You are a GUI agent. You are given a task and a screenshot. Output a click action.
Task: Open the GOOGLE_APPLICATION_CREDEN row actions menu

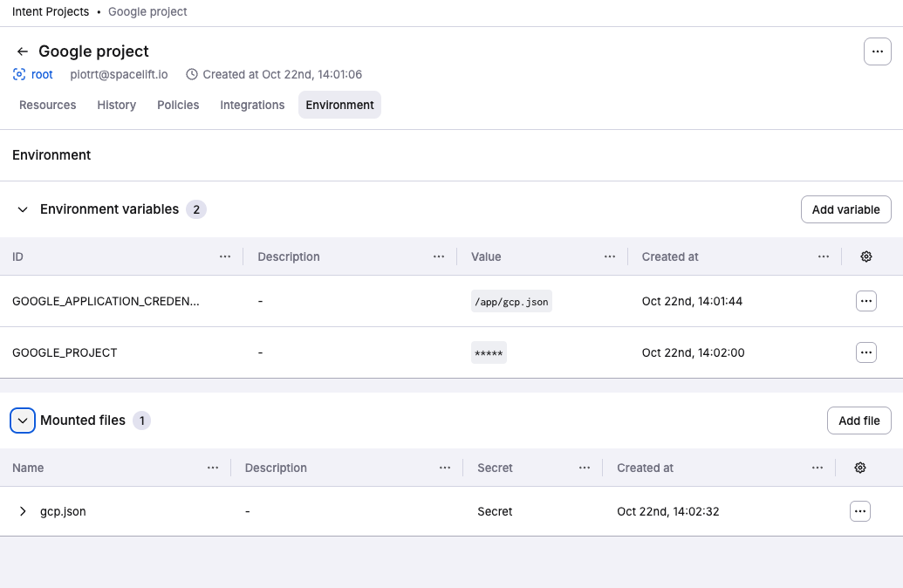click(865, 300)
